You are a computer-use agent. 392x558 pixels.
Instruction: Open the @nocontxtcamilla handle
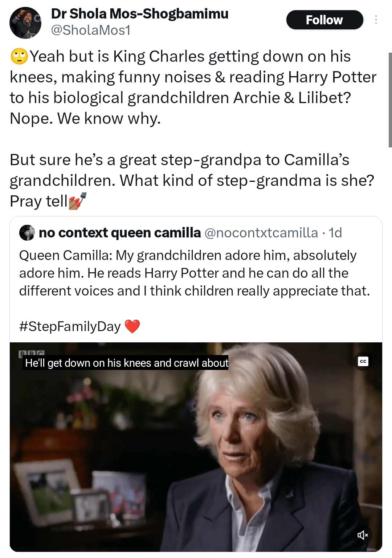click(261, 233)
